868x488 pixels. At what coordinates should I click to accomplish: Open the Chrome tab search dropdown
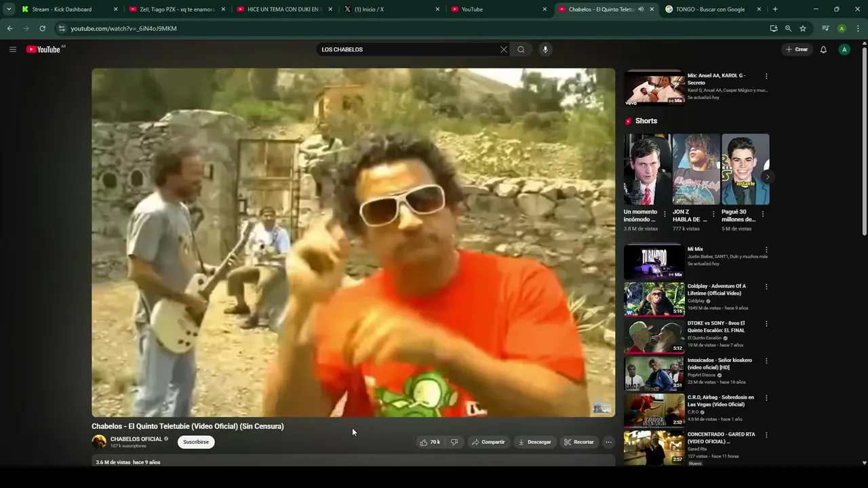pos(9,9)
